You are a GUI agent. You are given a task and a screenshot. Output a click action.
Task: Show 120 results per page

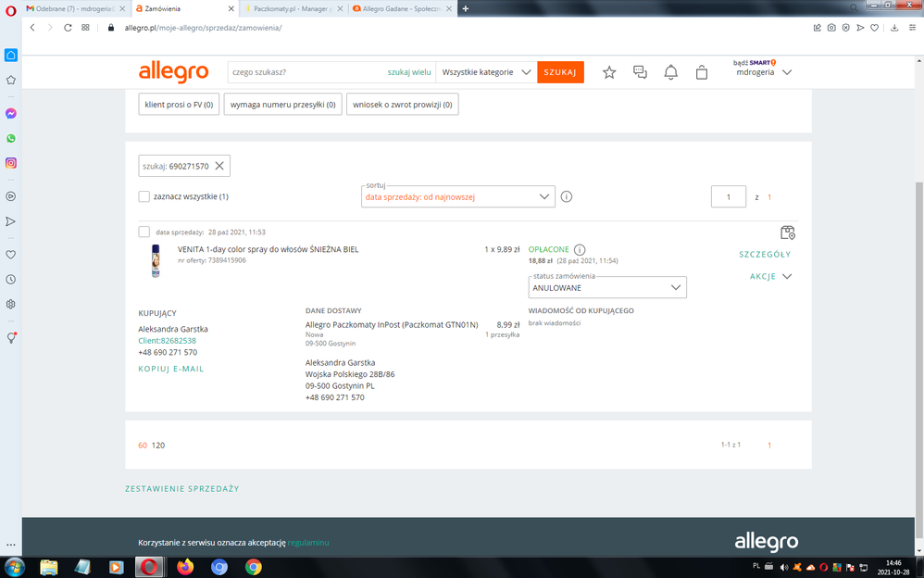point(158,446)
